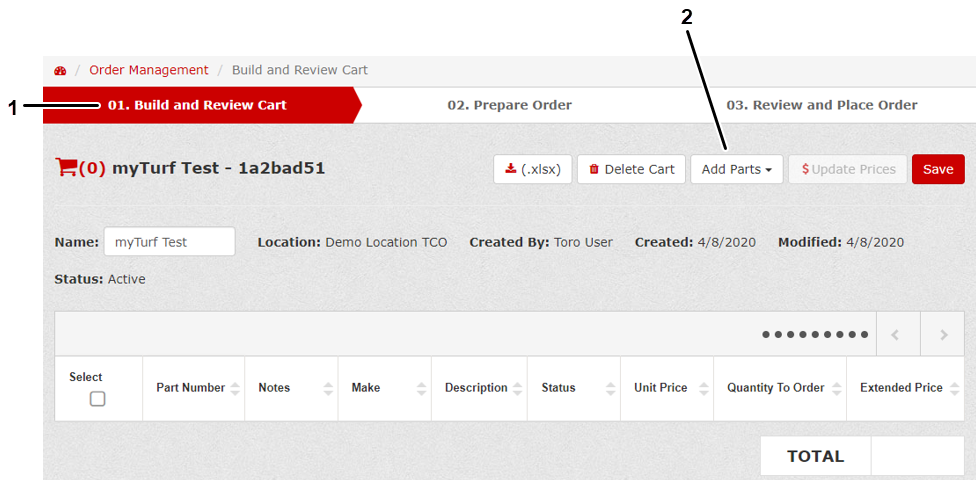Viewport: 976px width, 480px height.
Task: Sort table by Description column
Action: tap(516, 388)
